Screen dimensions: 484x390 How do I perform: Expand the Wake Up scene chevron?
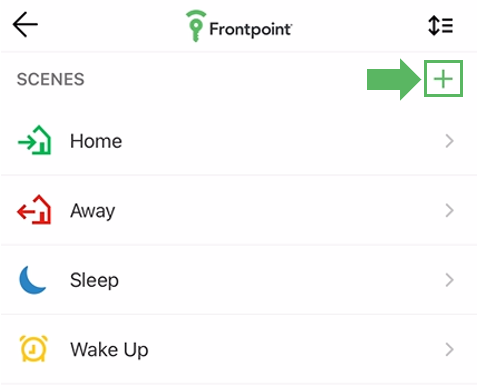coord(449,350)
